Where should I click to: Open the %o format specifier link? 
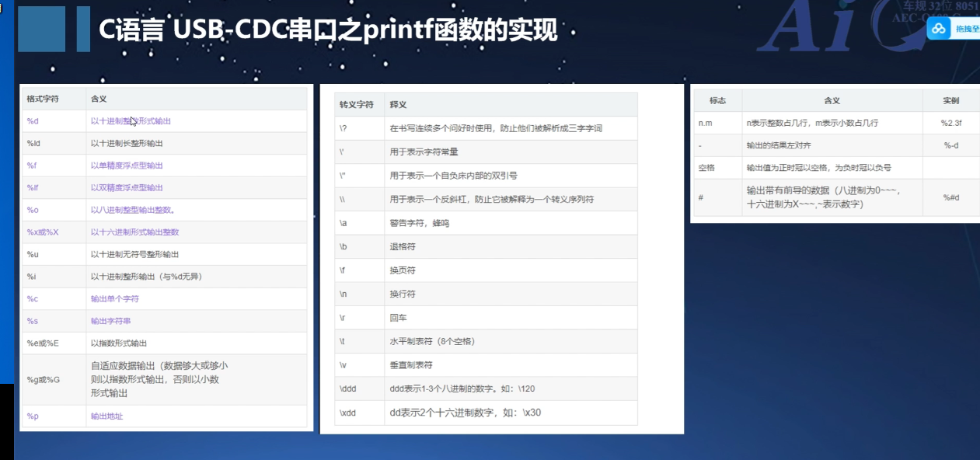(x=33, y=210)
